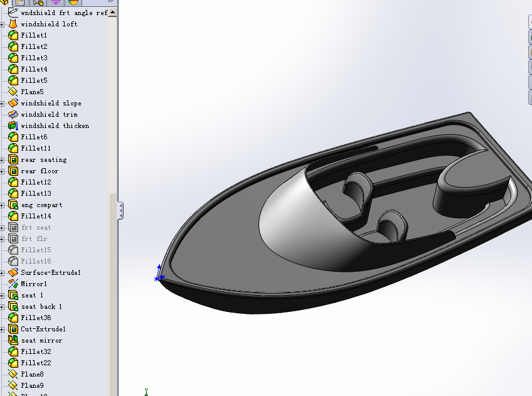532x396 pixels.
Task: Expand the eng compart tree node
Action: (x=2, y=205)
